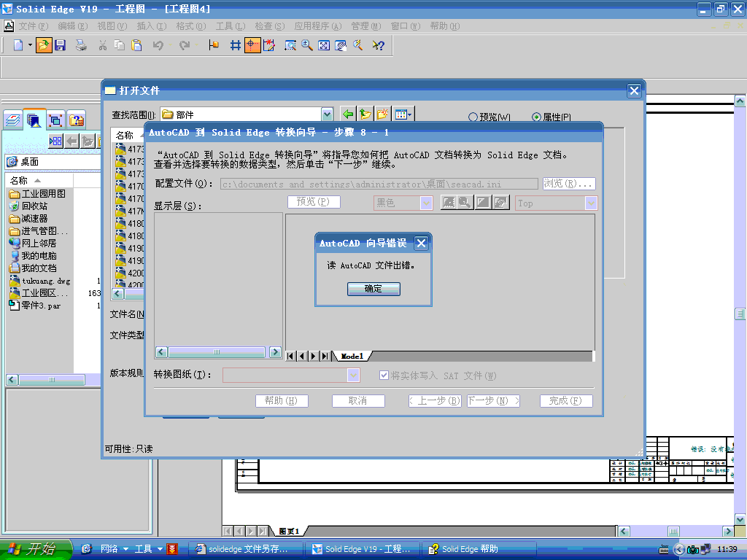Click the 上一步(B) button
Image resolution: width=747 pixels, height=560 pixels.
tap(435, 401)
